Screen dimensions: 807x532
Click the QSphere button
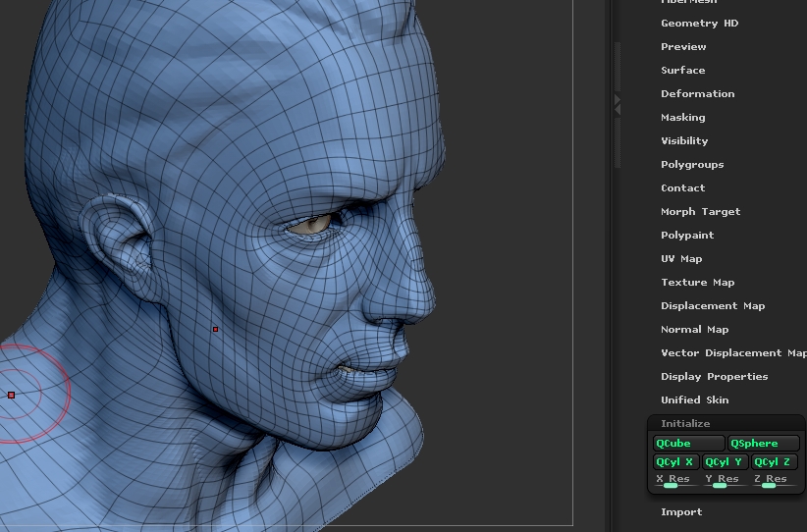coord(764,444)
